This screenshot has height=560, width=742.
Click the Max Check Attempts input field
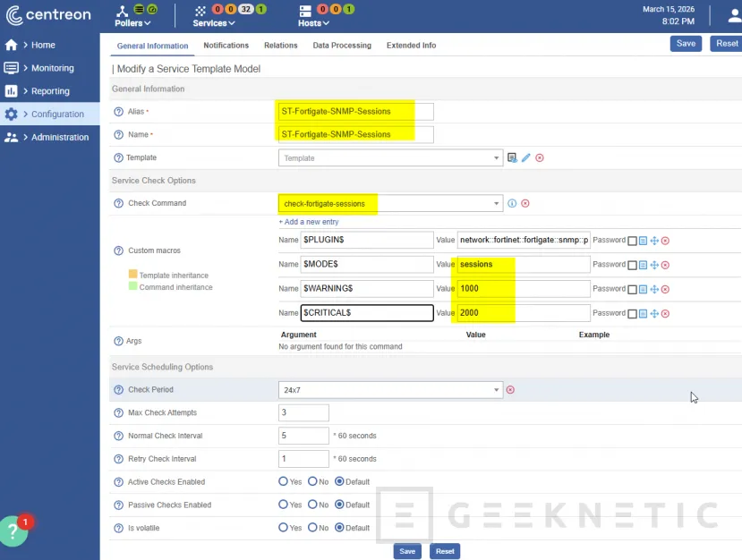302,412
